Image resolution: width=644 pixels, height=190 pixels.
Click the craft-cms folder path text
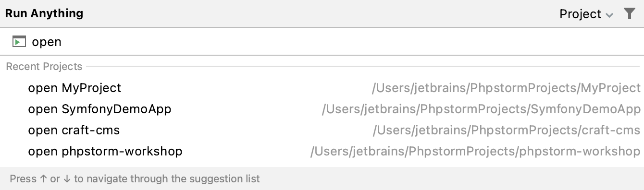pyautogui.click(x=507, y=131)
